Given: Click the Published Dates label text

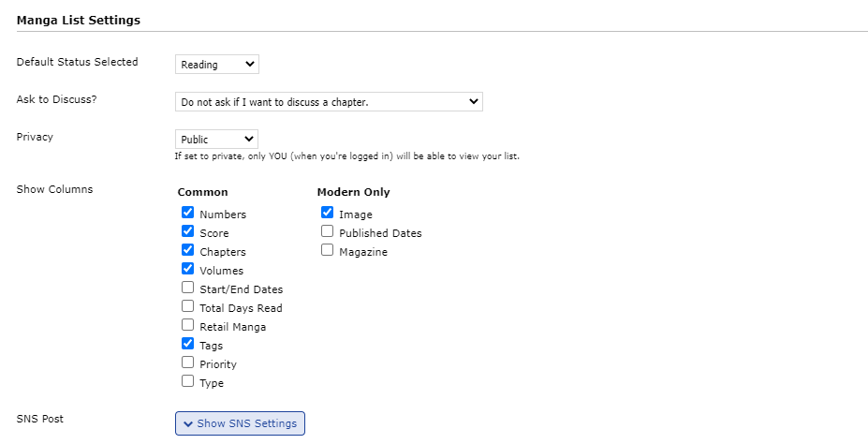Looking at the screenshot, I should point(380,233).
